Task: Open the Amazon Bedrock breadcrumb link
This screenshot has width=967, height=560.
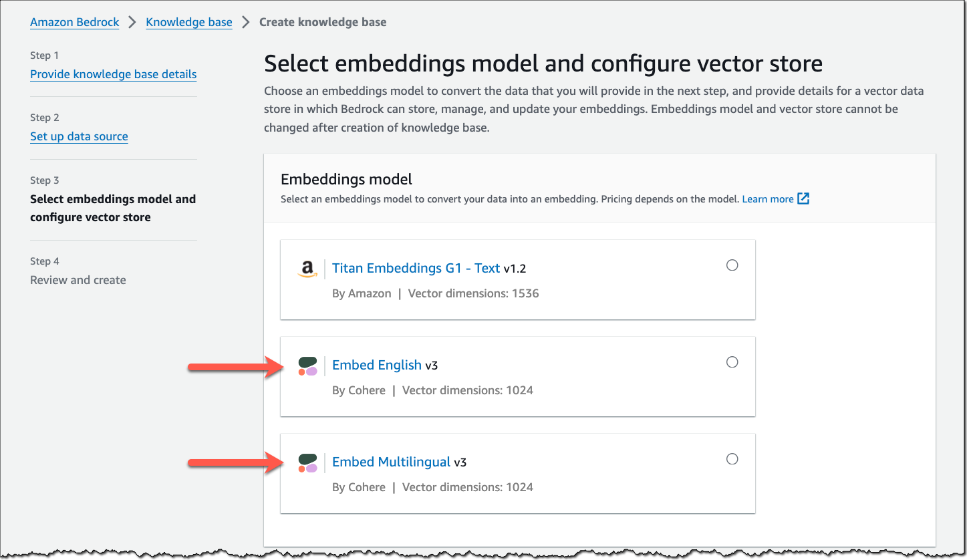Action: 74,22
